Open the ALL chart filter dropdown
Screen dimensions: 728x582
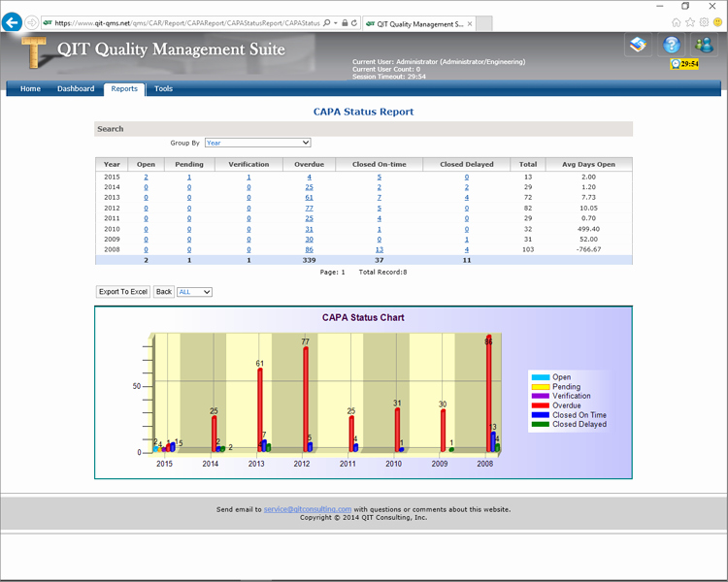click(194, 292)
